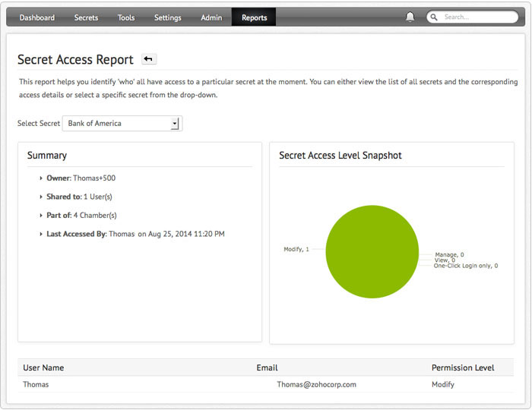The image size is (532, 410).
Task: Click the notification bell icon
Action: [x=410, y=17]
